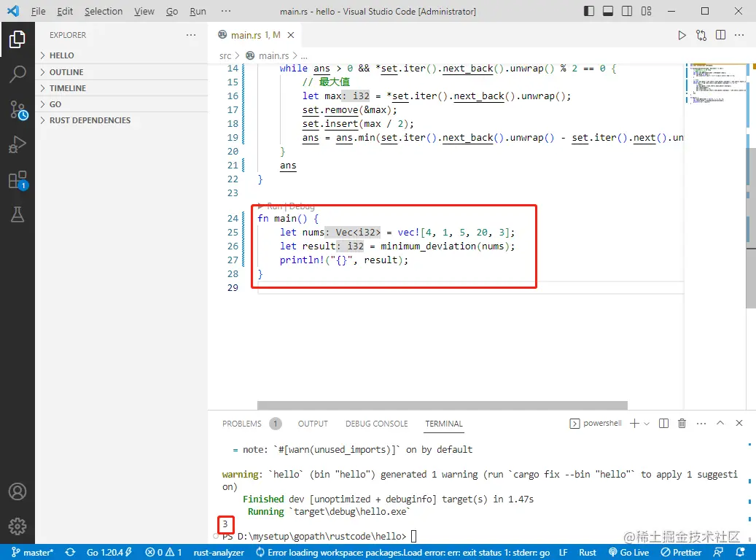Expand the OUTLINE section
The height and width of the screenshot is (560, 756).
[122, 72]
